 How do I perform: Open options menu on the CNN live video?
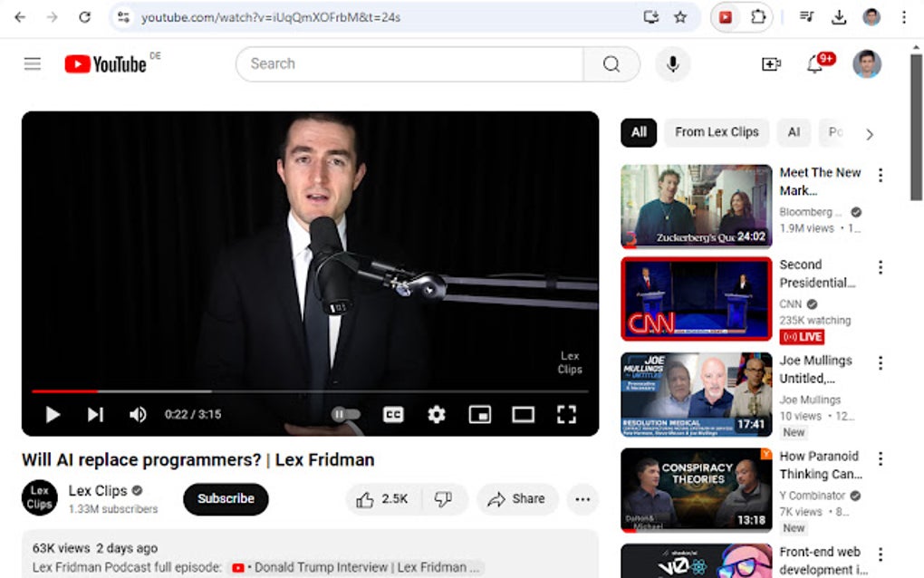tap(880, 266)
